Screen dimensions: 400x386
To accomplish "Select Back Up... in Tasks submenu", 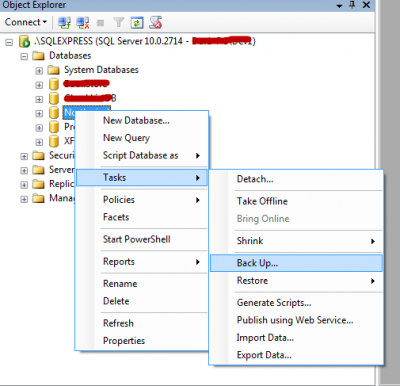I will (x=296, y=263).
